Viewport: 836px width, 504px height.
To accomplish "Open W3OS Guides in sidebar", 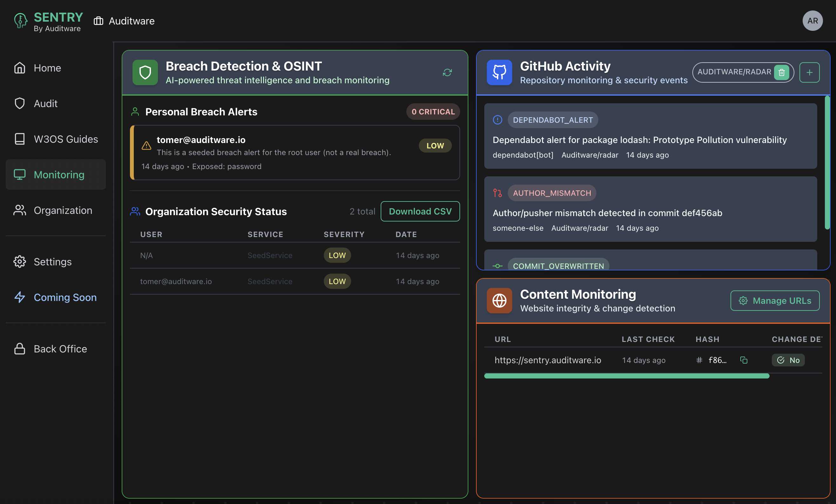I will click(56, 139).
